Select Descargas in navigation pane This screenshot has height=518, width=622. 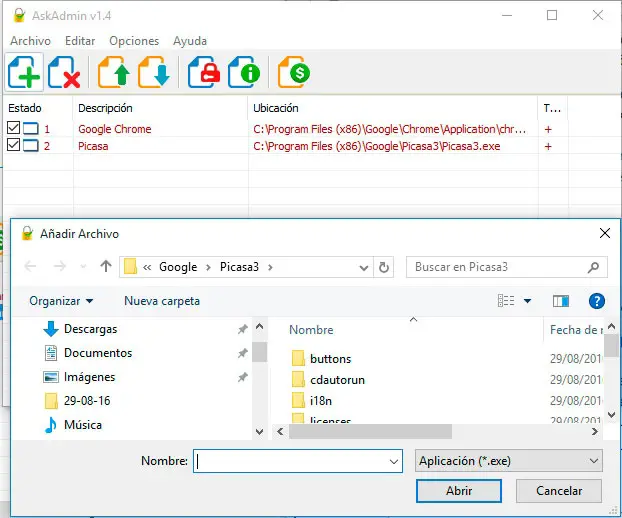pos(90,329)
